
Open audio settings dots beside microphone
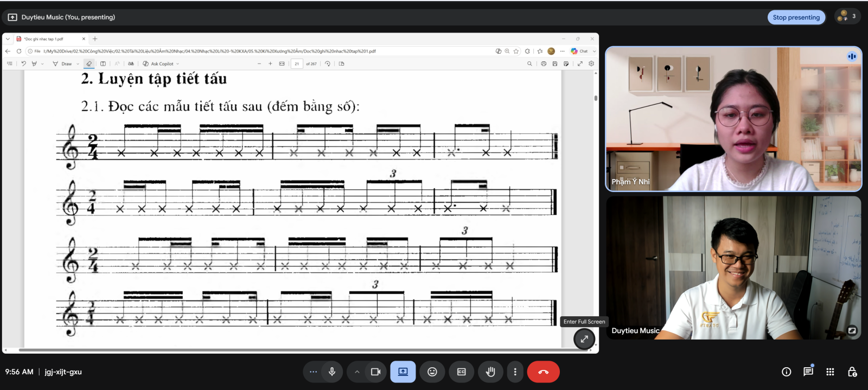[x=313, y=372]
